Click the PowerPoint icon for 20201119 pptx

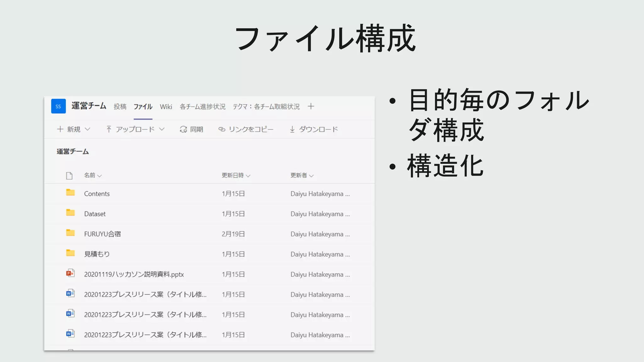[70, 273]
